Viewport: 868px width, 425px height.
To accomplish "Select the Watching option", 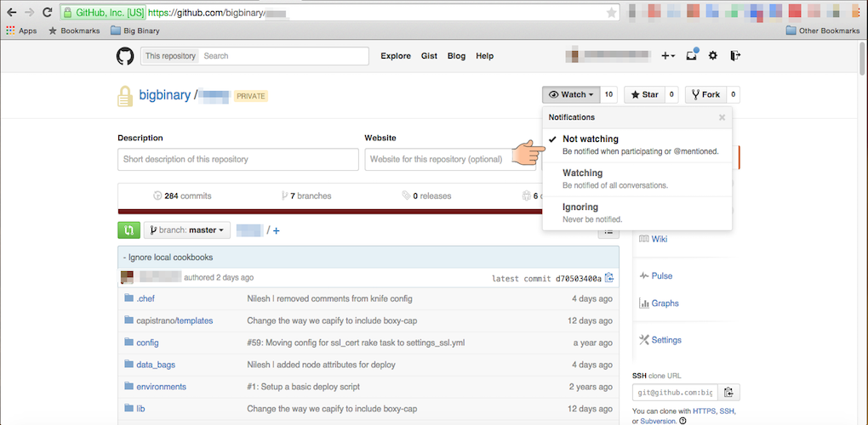I will tap(637, 179).
